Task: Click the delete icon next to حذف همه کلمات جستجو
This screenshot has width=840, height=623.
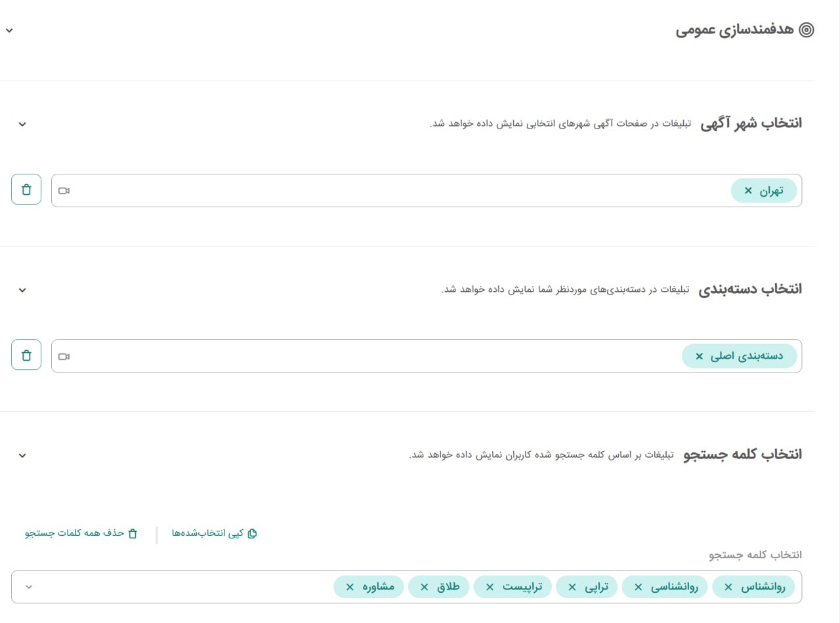Action: [134, 533]
